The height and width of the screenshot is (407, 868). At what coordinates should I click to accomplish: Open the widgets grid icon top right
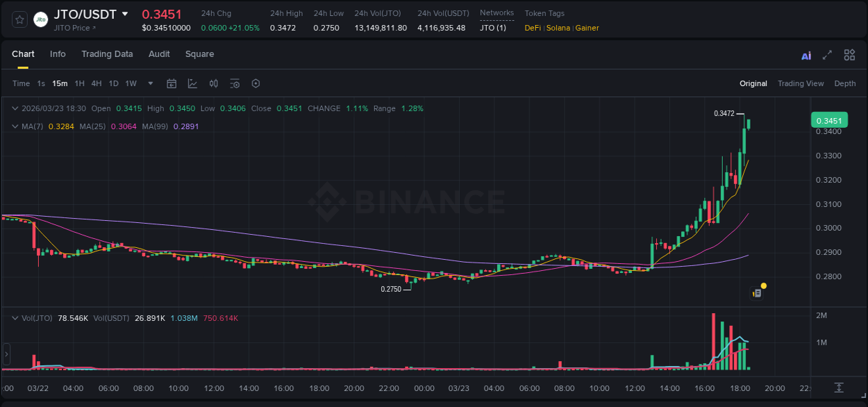(x=849, y=54)
